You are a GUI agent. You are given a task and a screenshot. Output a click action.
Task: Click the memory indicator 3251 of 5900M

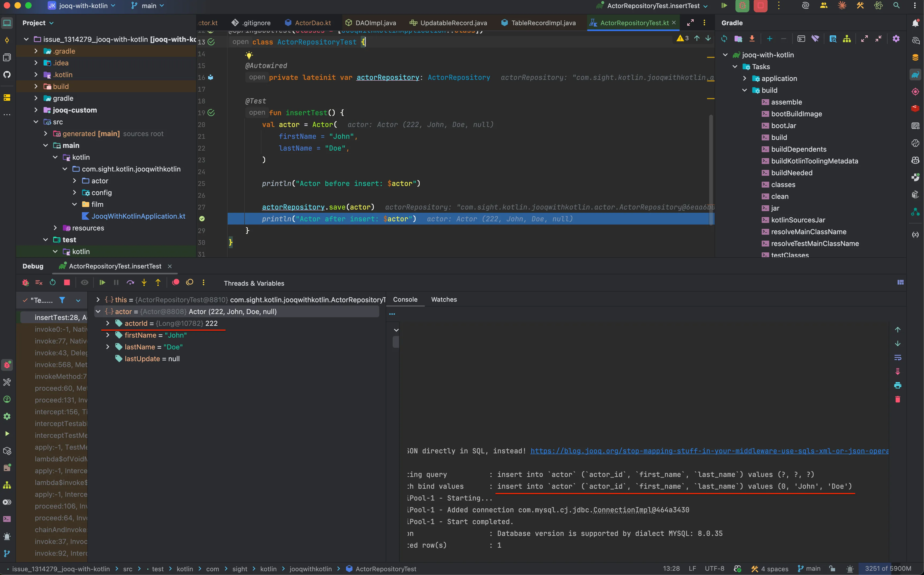click(x=888, y=569)
